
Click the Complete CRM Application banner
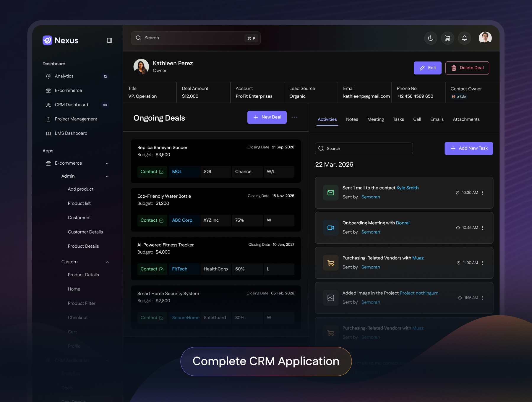tap(266, 362)
